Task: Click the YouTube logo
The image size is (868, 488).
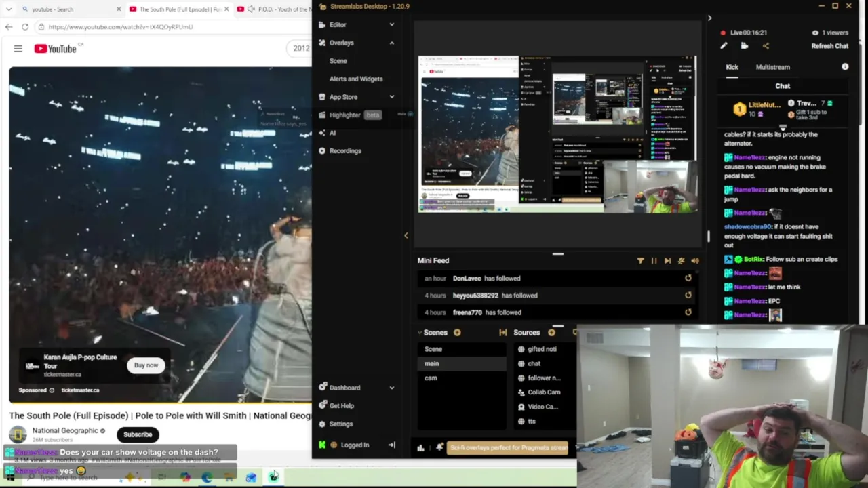Action: (x=55, y=49)
